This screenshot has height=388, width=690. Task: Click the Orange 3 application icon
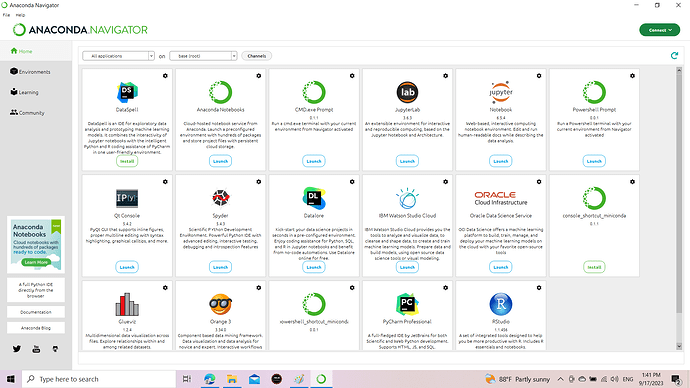(220, 304)
